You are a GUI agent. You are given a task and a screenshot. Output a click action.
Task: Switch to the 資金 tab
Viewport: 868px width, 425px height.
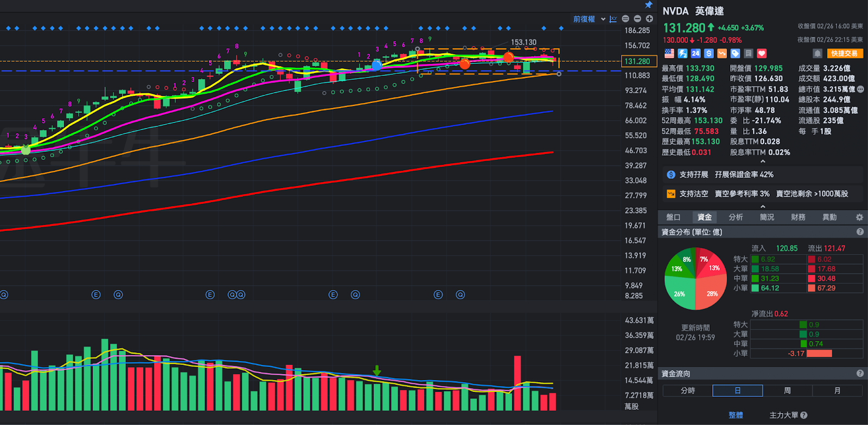705,217
